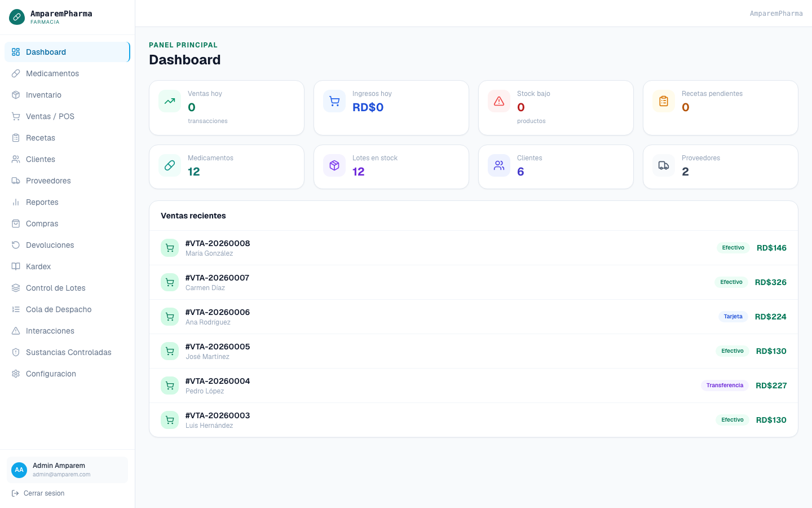The height and width of the screenshot is (508, 812).
Task: Click the Clientes card people icon
Action: click(x=499, y=165)
